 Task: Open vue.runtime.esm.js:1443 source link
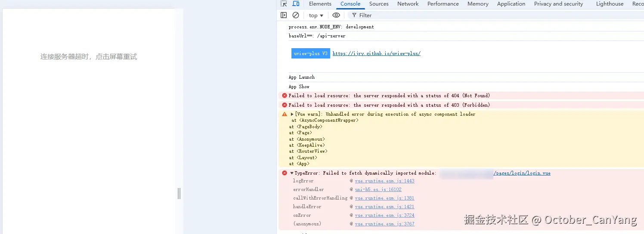point(385,181)
